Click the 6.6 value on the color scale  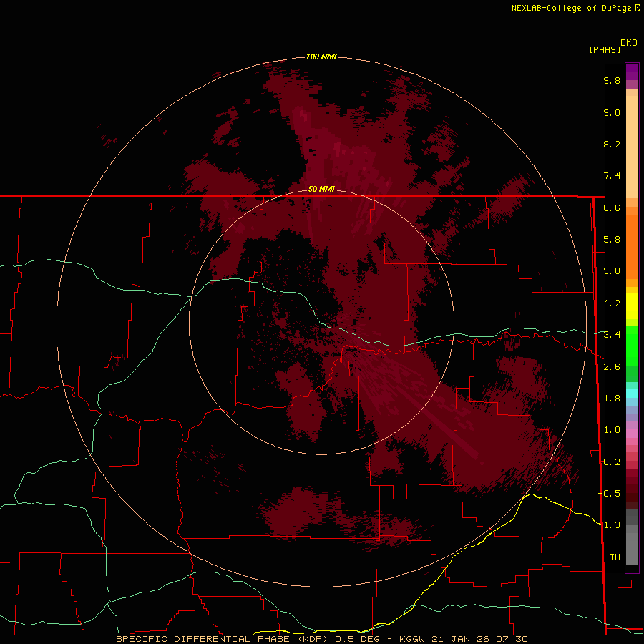(612, 208)
